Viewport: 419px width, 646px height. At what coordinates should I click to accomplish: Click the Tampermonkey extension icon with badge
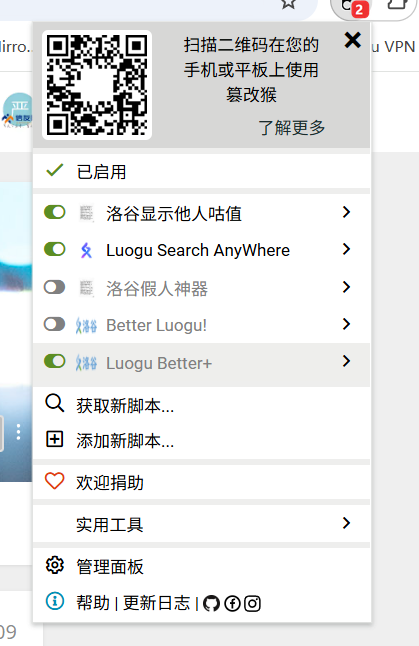tap(353, 8)
